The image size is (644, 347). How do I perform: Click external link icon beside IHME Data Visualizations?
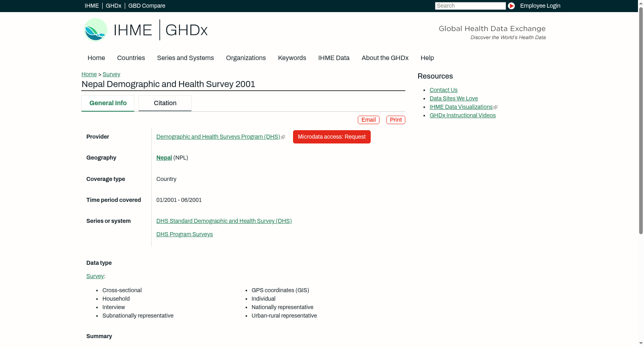[495, 107]
